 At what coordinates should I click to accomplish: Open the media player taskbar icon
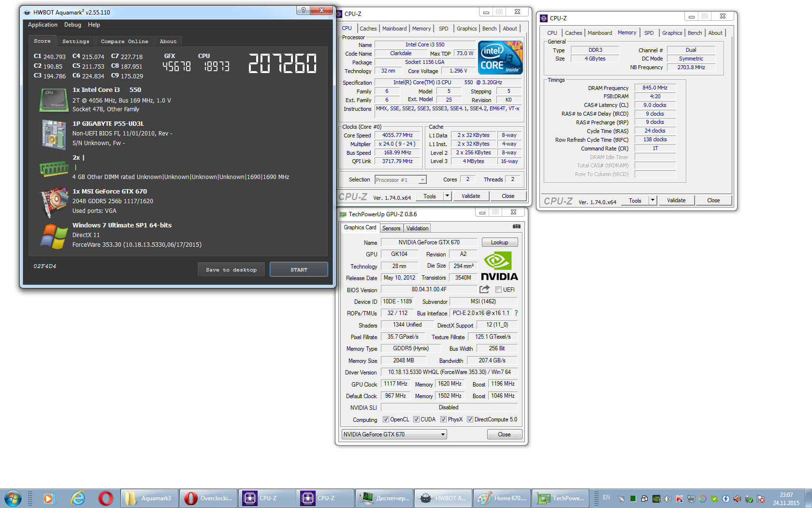48,498
